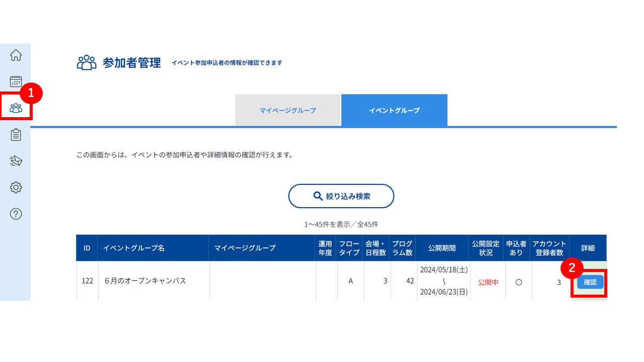Click 確認 button for ID 122
Screen dimensions: 644x362
tap(590, 282)
